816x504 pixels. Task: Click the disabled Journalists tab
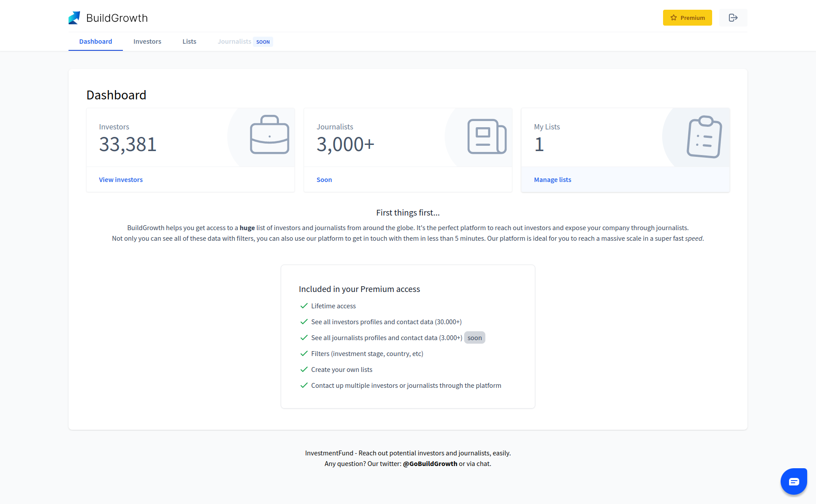click(x=234, y=42)
